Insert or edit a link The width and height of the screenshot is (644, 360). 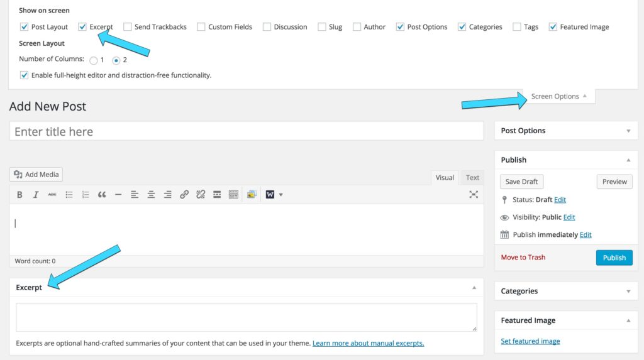184,195
